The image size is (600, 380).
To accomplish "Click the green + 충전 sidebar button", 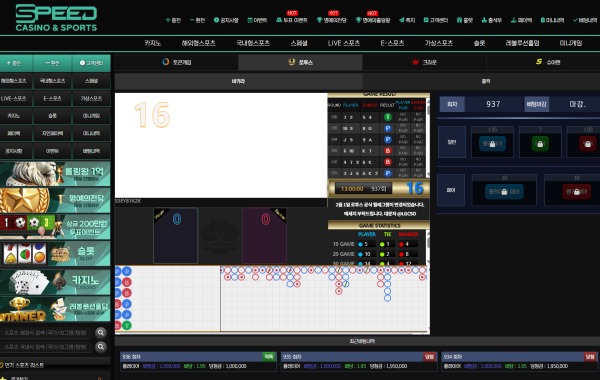I will [16, 63].
